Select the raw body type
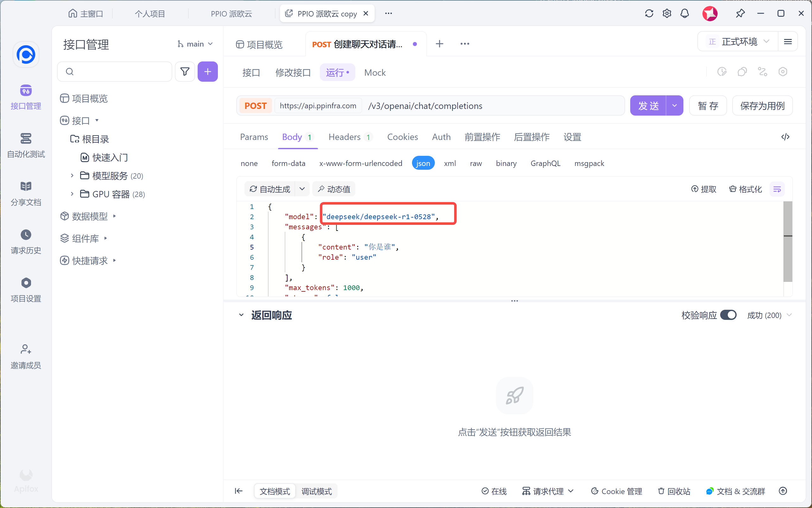Screen dimensions: 812x508 point(475,163)
